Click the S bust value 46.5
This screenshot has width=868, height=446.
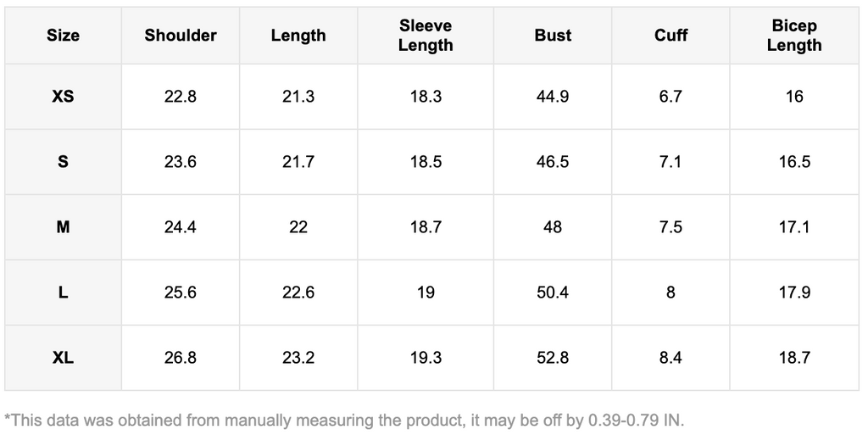553,162
